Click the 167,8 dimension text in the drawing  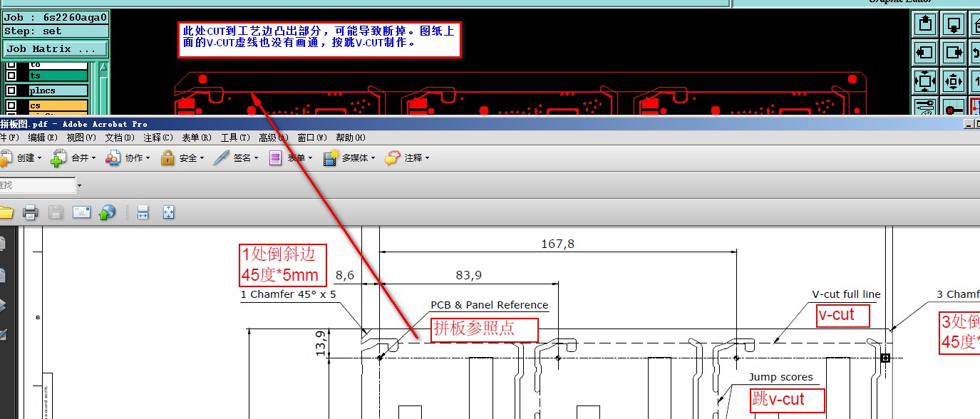coord(558,244)
